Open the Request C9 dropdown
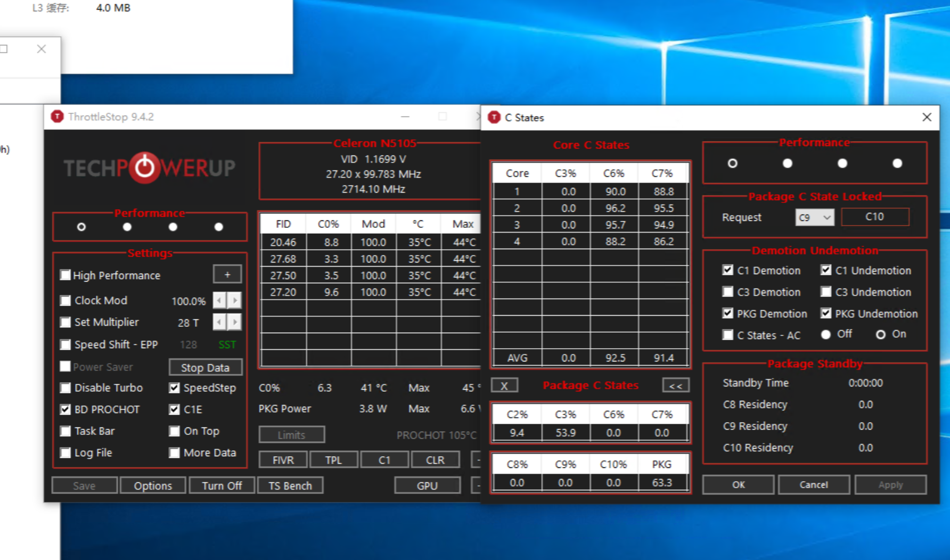 pyautogui.click(x=815, y=217)
